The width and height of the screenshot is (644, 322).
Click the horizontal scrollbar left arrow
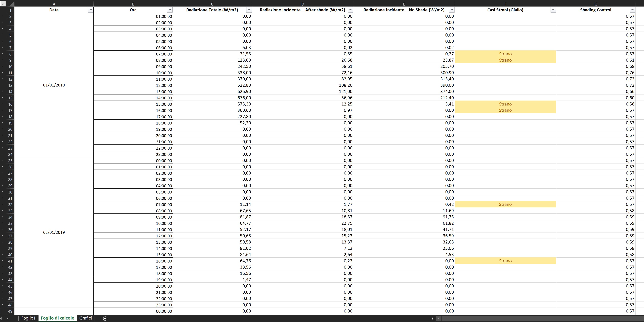(438, 318)
